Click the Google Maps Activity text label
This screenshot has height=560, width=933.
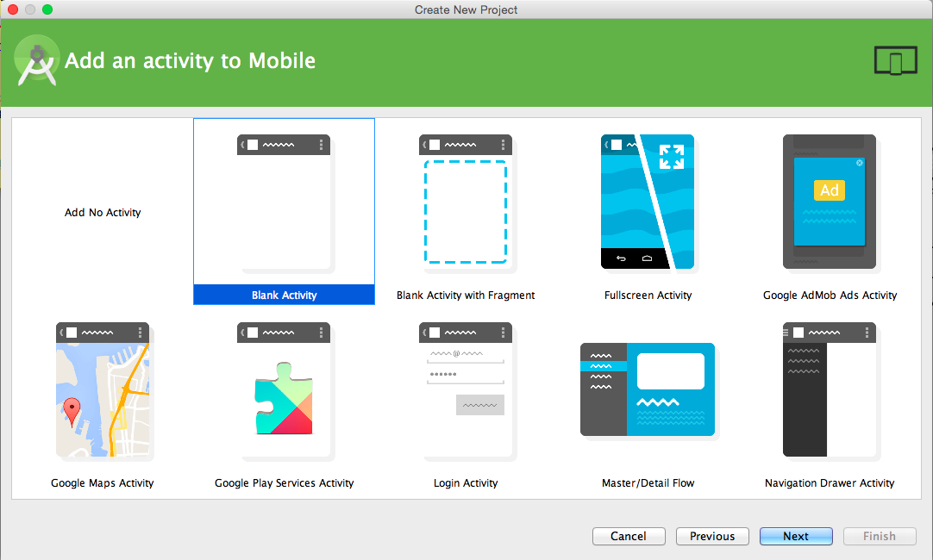click(x=103, y=482)
